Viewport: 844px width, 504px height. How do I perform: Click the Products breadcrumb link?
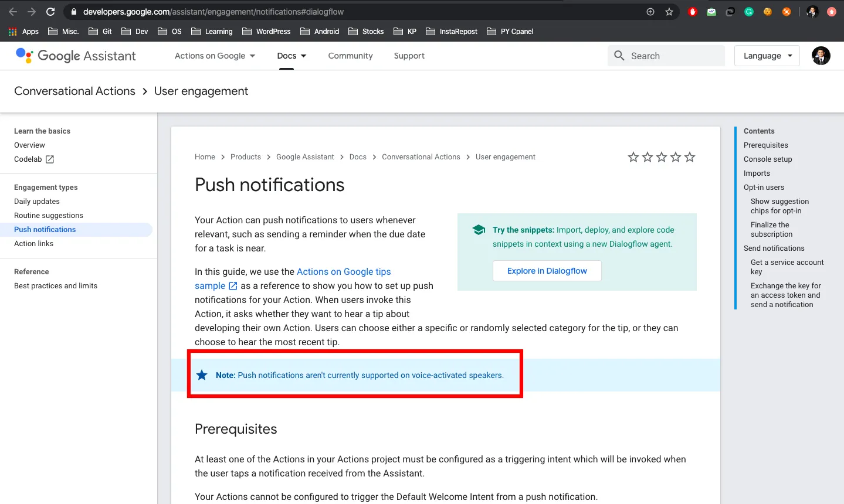click(x=246, y=157)
